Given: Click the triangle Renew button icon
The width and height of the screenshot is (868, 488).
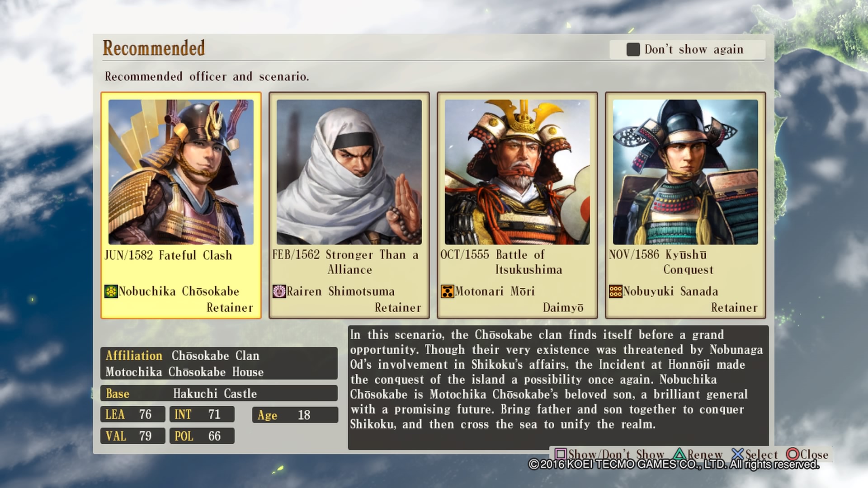Looking at the screenshot, I should point(679,454).
